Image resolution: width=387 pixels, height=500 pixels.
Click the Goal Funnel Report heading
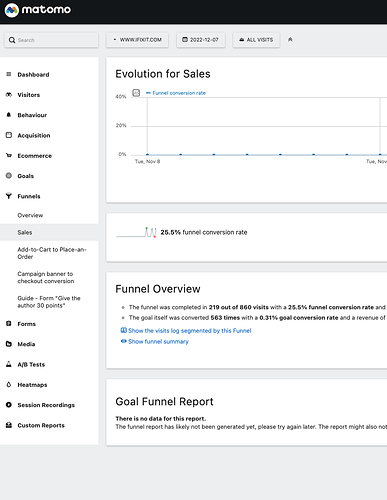tap(164, 401)
